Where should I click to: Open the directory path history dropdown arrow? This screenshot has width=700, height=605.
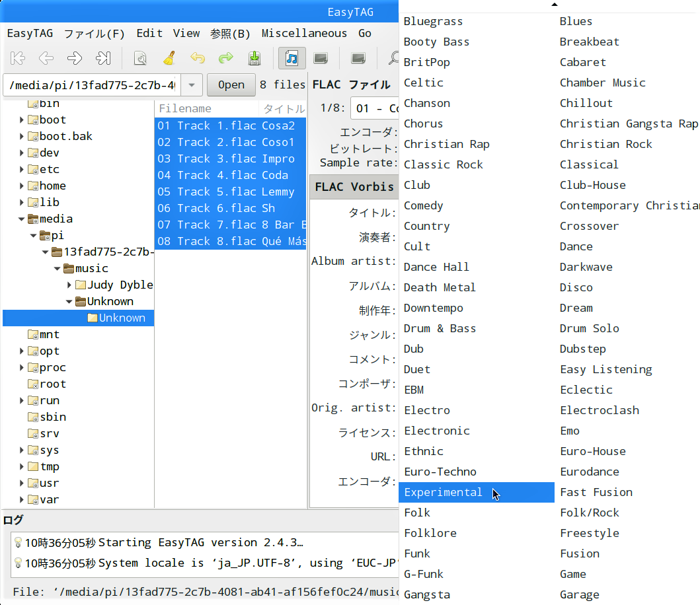[192, 85]
